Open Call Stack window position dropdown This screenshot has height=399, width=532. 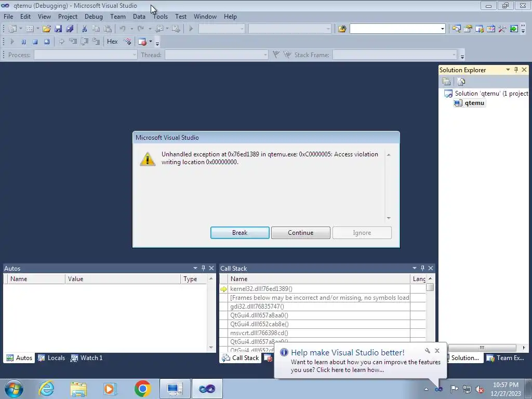[x=414, y=268]
